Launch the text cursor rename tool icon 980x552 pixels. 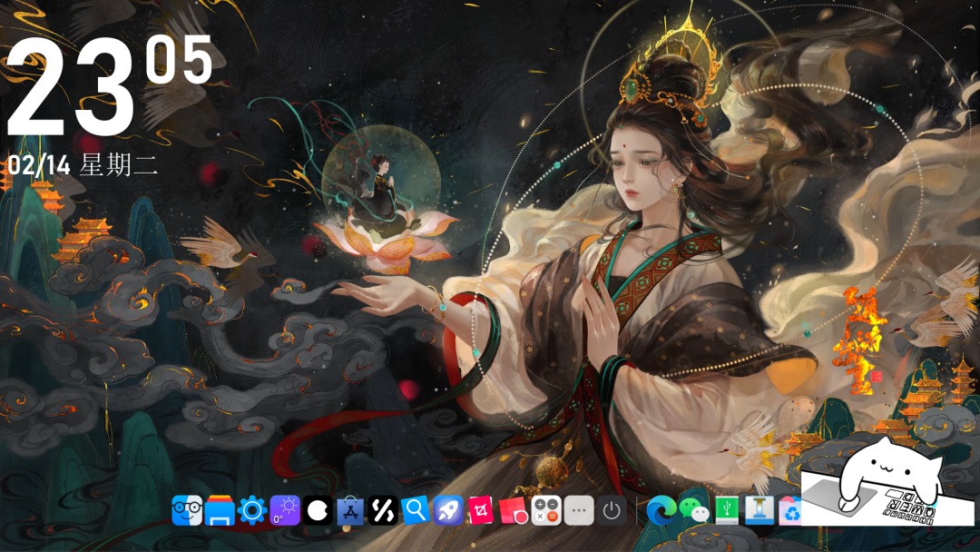click(x=760, y=510)
